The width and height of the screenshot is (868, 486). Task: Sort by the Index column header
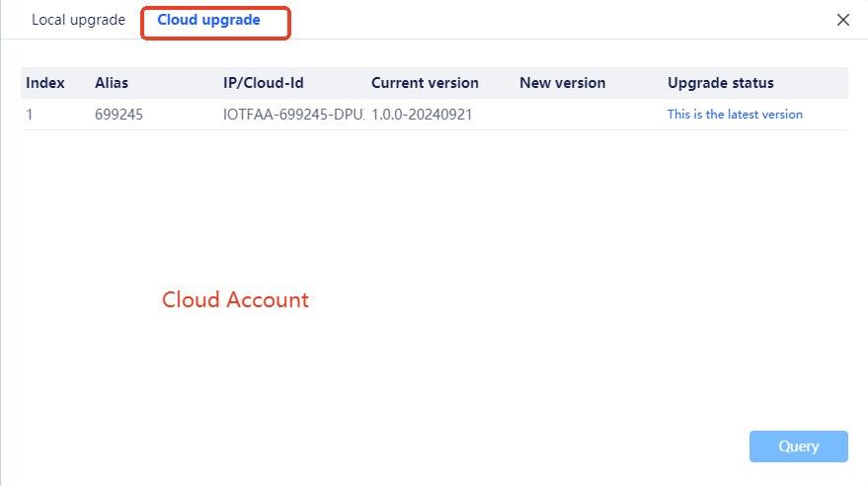44,83
